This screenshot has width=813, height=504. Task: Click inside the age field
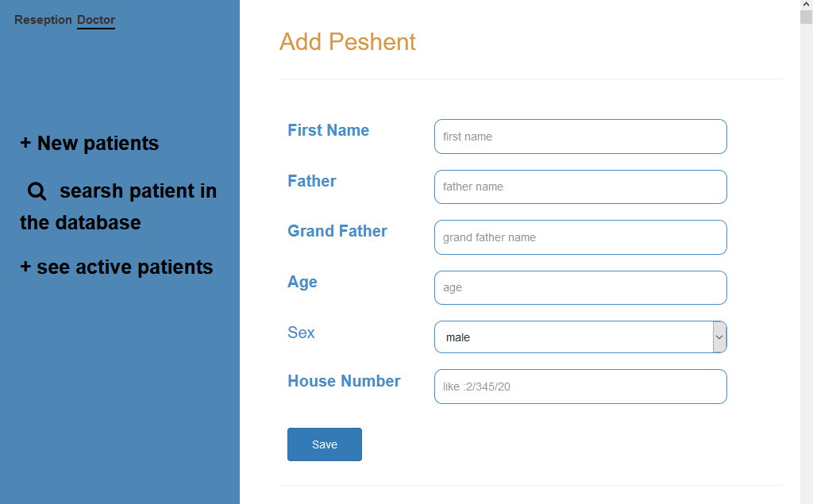pyautogui.click(x=580, y=287)
